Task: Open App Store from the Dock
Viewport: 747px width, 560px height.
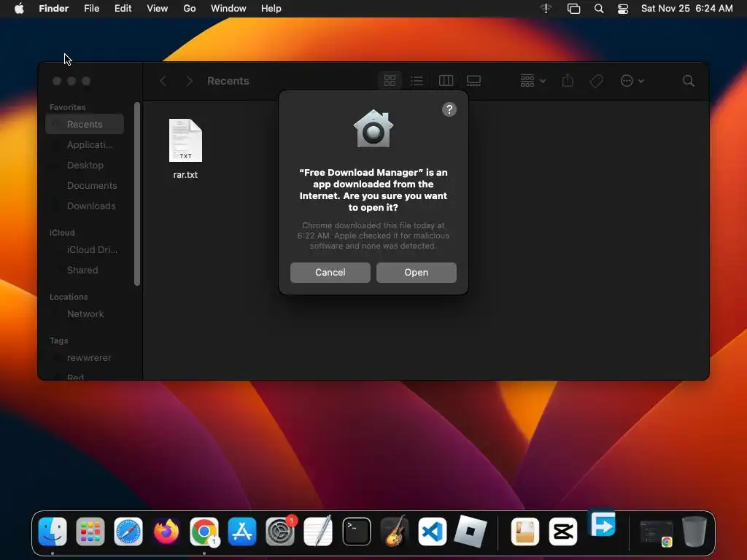Action: (x=242, y=531)
